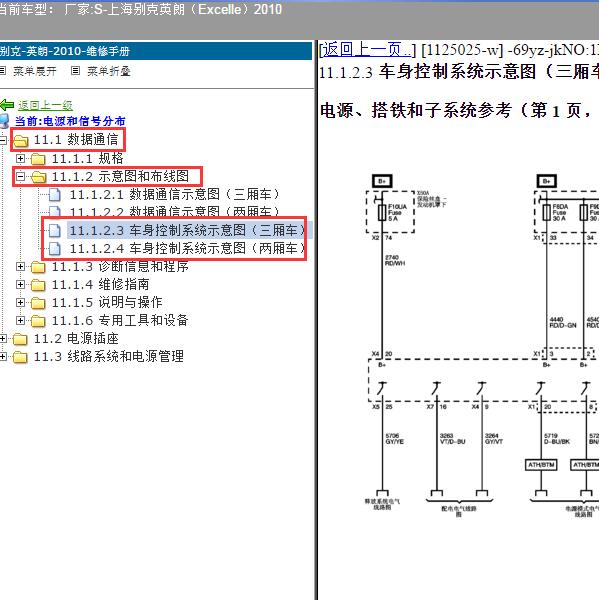Click the 当前:电源和信号分布 heading
This screenshot has width=599, height=600.
[x=70, y=121]
